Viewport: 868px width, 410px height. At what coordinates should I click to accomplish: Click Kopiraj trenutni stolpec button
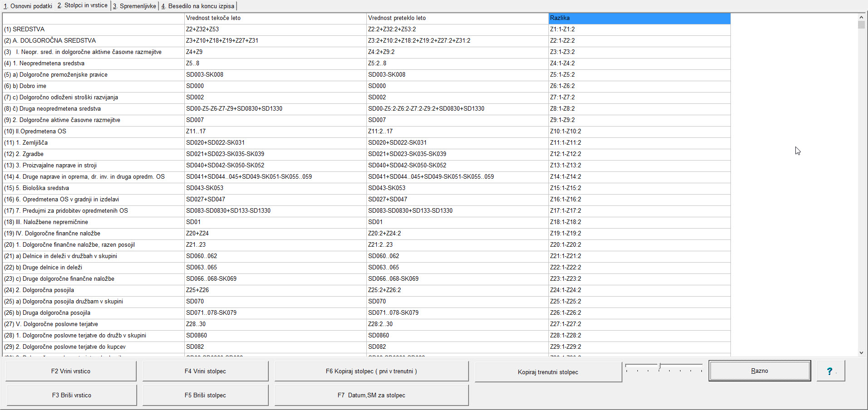[548, 372]
